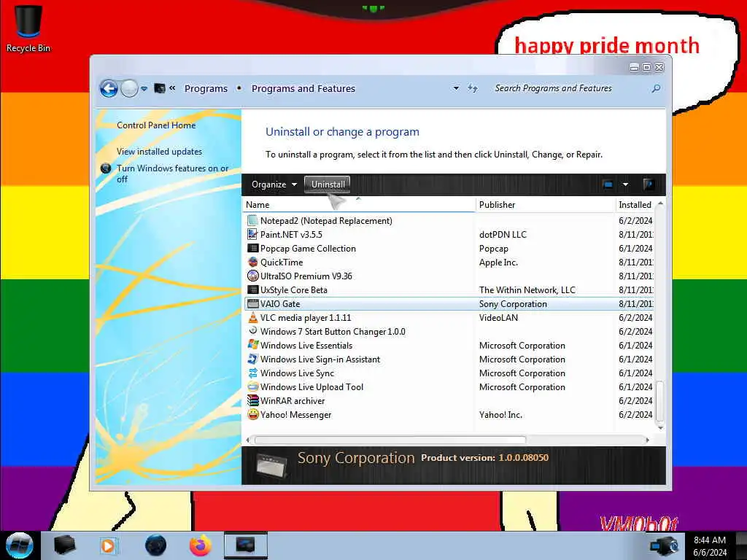Select the Paint.NET v3.5.5 icon
747x560 pixels.
point(252,234)
